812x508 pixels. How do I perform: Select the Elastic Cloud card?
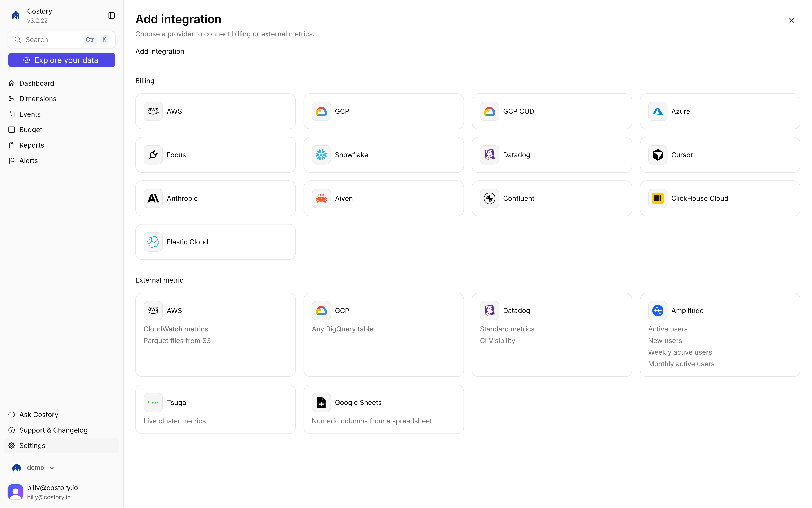tap(215, 242)
